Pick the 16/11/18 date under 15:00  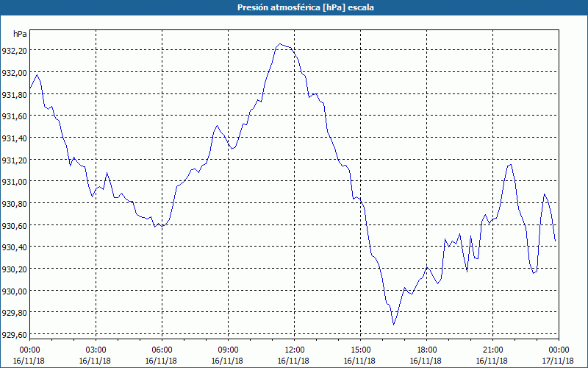359,361
